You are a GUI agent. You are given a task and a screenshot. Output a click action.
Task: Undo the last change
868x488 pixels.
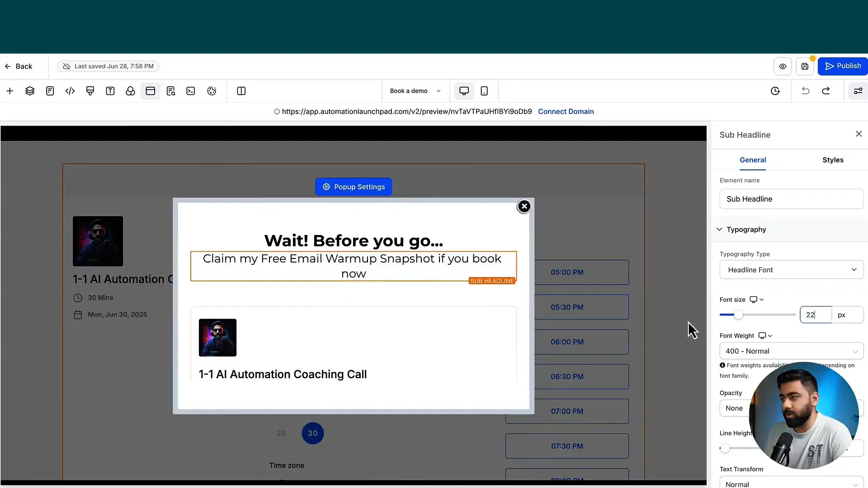(806, 91)
